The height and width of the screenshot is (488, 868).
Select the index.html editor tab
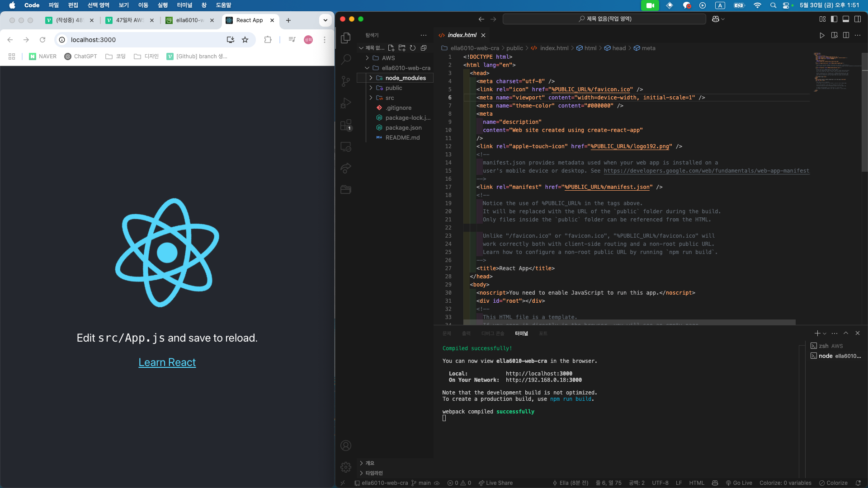click(x=462, y=35)
